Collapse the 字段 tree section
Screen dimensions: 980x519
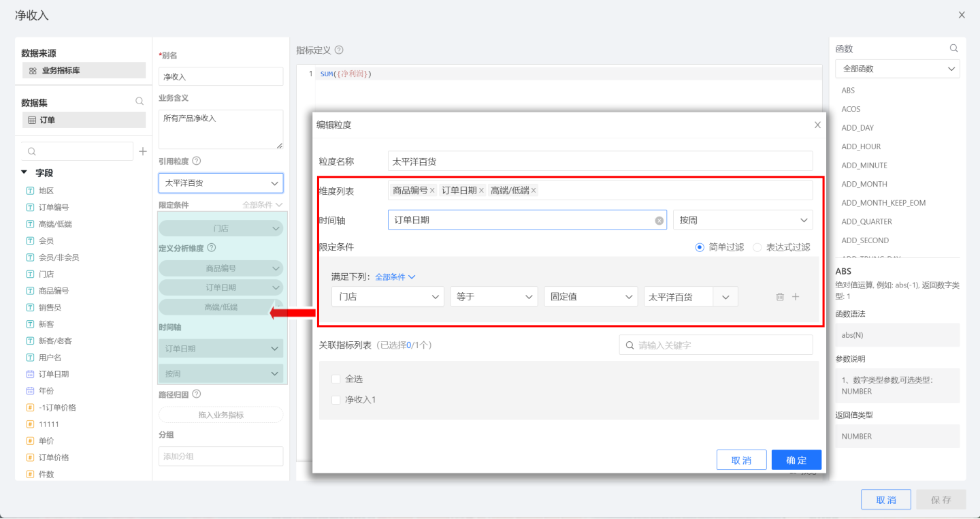pyautogui.click(x=24, y=173)
